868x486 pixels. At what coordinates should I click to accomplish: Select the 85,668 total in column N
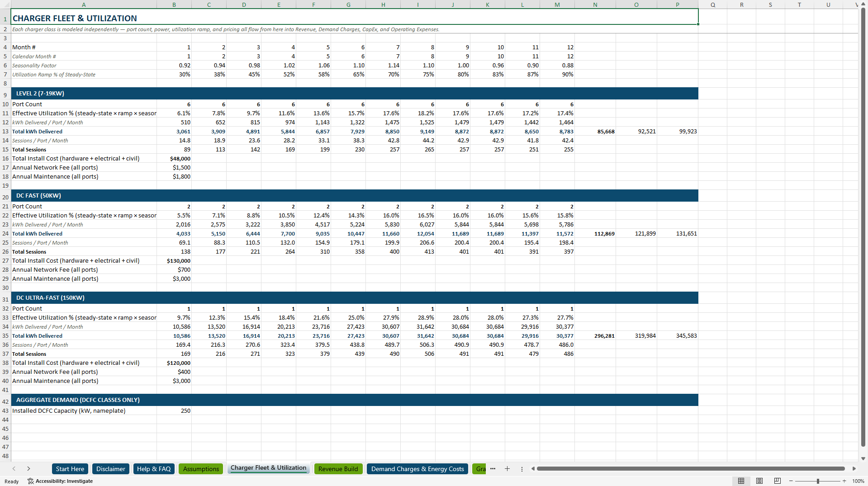[x=595, y=132]
